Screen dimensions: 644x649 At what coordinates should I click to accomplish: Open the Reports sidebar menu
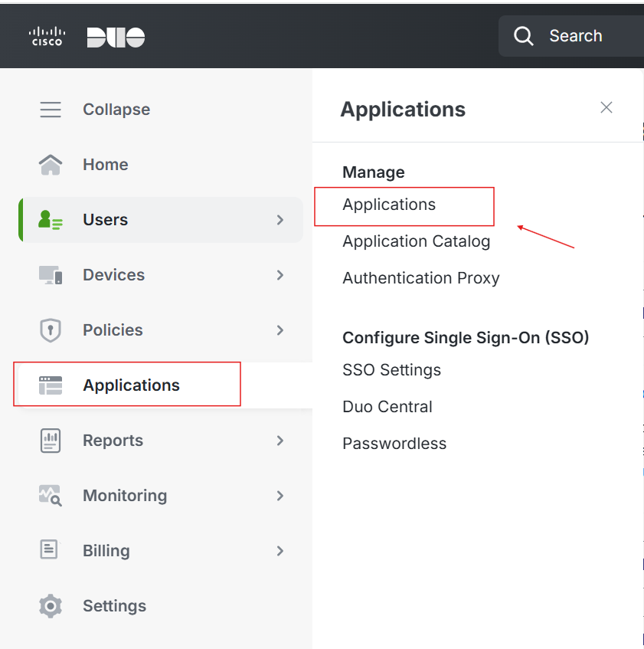point(113,441)
